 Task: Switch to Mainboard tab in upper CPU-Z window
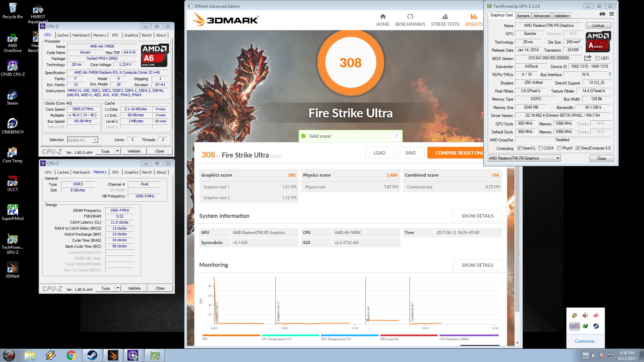click(x=81, y=35)
